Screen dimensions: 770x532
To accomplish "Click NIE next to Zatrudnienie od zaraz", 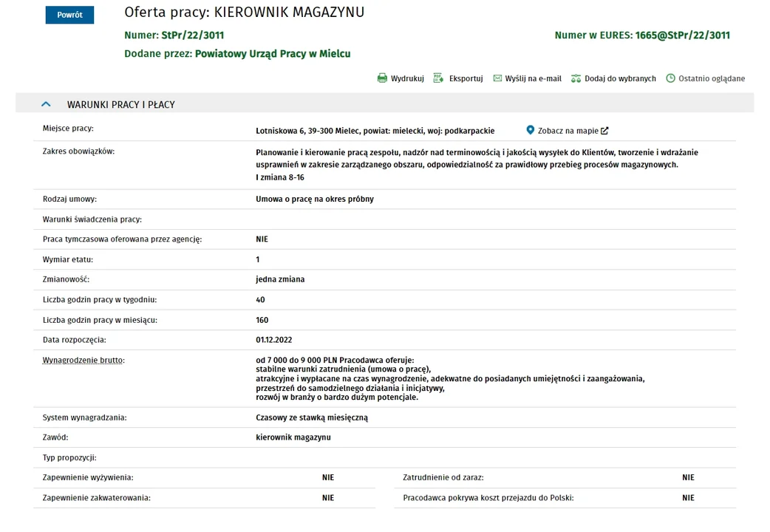I will tap(689, 477).
